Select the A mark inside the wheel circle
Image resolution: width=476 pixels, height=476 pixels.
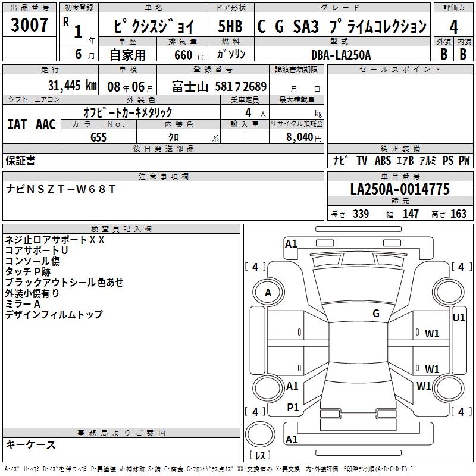click(x=268, y=292)
